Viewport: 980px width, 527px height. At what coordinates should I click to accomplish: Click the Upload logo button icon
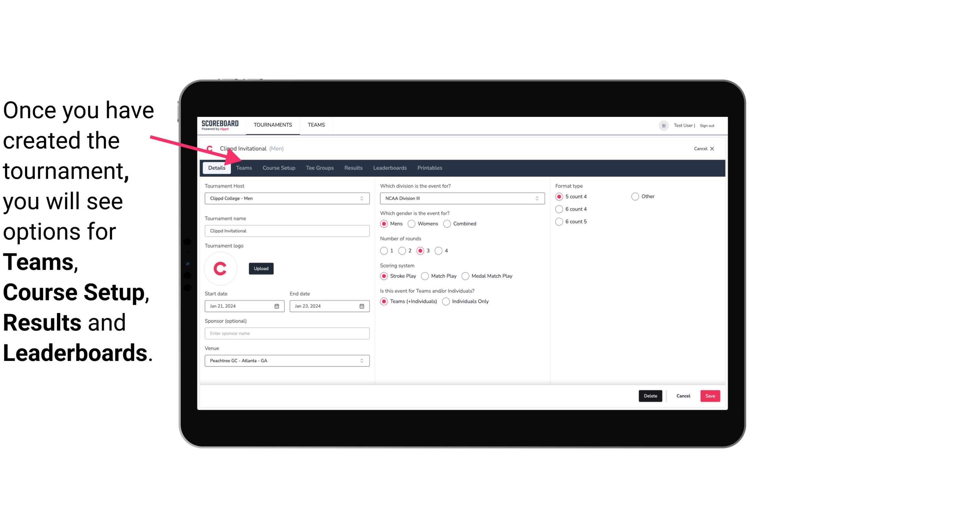pos(261,268)
